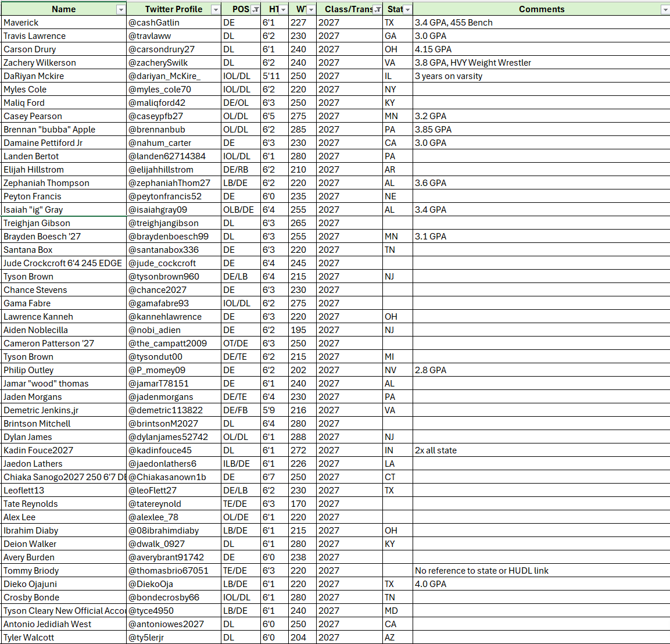Select the @myles_cole70 Twitter cell
The image size is (670, 644).
point(174,90)
